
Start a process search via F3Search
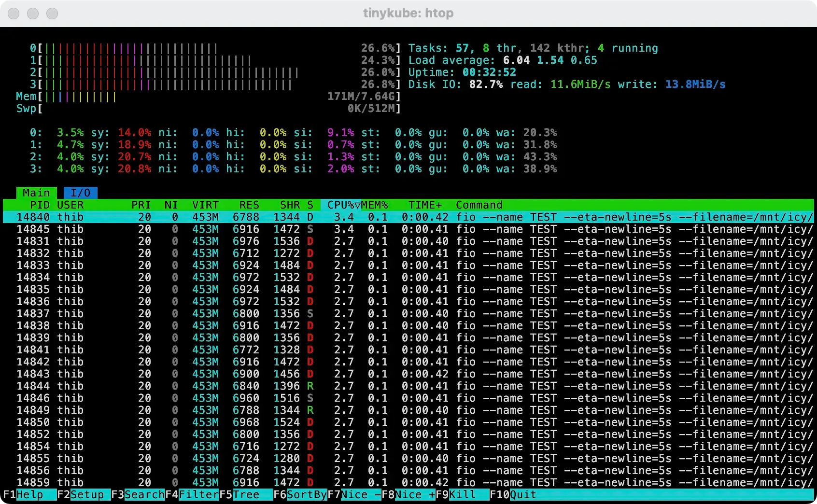138,494
